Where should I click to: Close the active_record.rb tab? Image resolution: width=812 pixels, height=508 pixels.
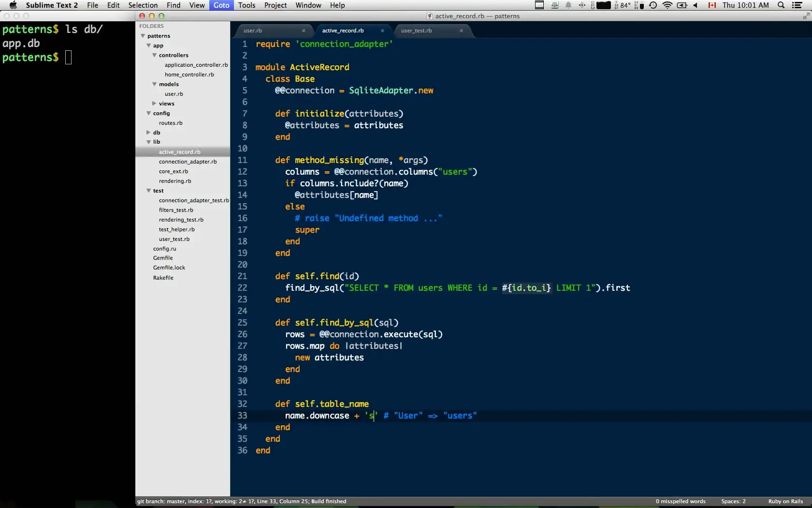(382, 30)
